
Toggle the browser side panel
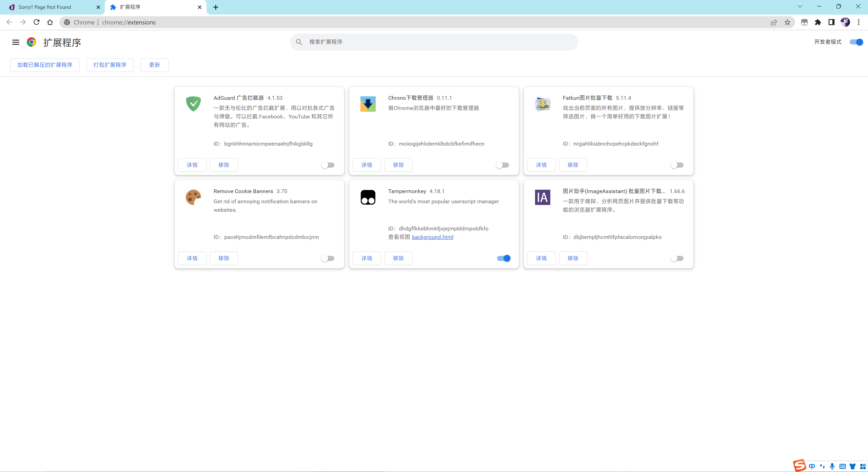coord(831,22)
